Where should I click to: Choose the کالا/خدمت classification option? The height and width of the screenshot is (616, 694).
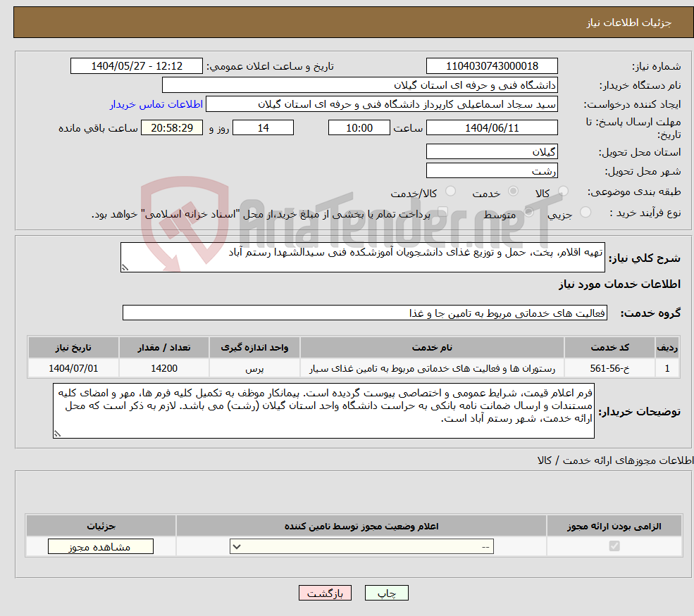coord(451,191)
